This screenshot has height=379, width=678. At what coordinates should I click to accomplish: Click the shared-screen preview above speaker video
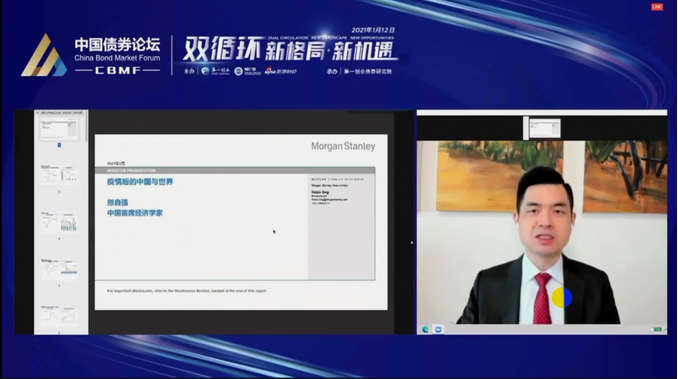point(545,128)
